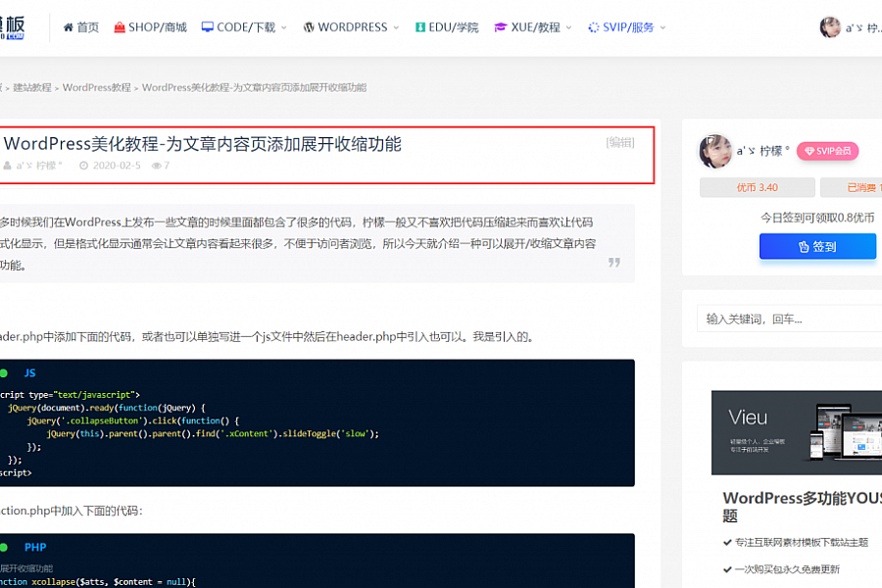Click the green EDU book icon
This screenshot has width=882, height=588.
tap(420, 27)
